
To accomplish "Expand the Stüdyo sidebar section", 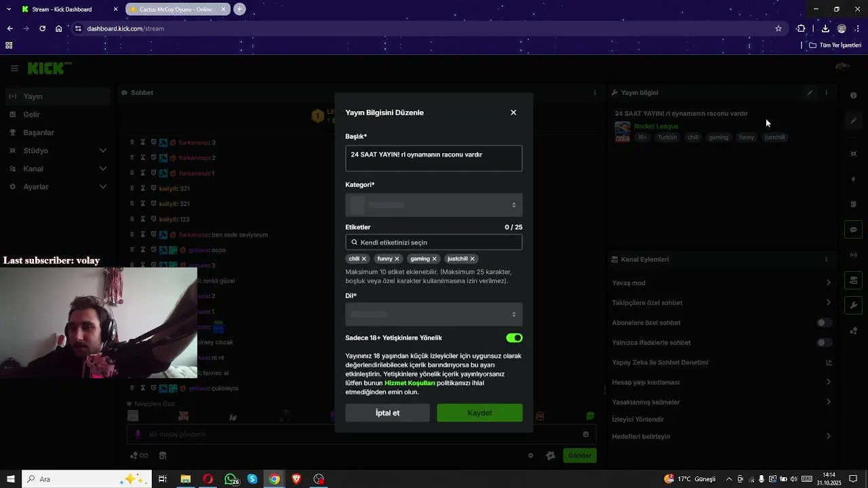I will click(x=58, y=150).
